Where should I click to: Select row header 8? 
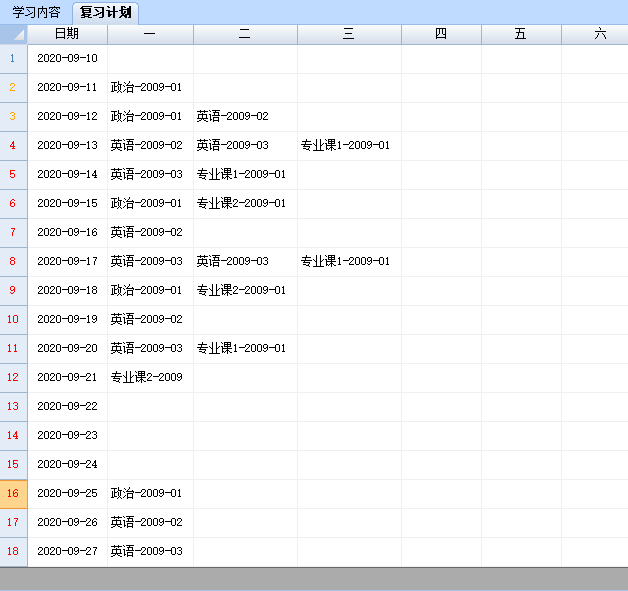tap(14, 261)
